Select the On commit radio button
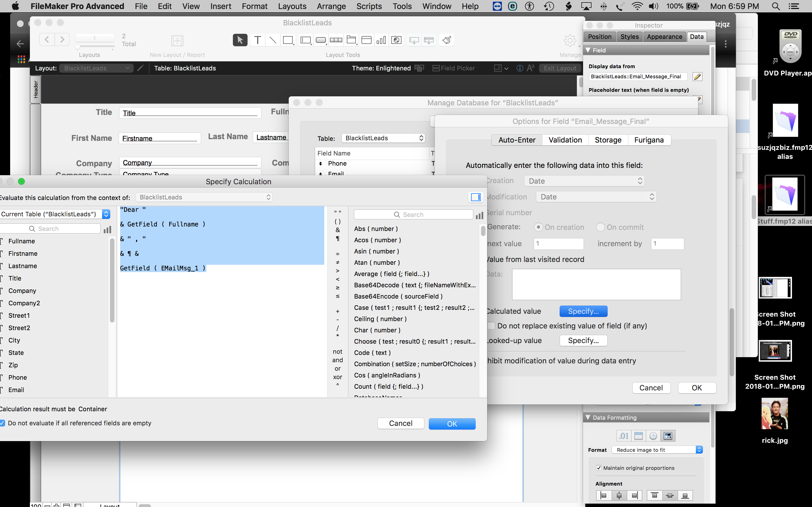Viewport: 812px width, 507px height. tap(600, 227)
